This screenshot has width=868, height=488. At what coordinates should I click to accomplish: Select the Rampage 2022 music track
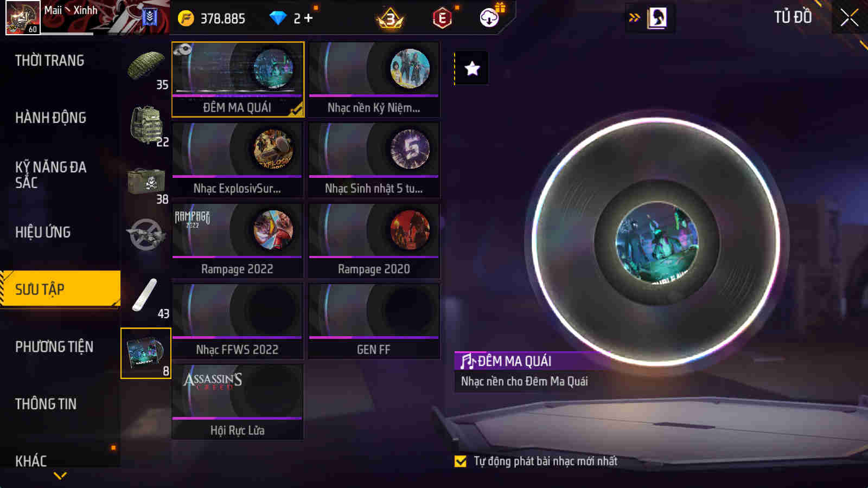(x=238, y=241)
